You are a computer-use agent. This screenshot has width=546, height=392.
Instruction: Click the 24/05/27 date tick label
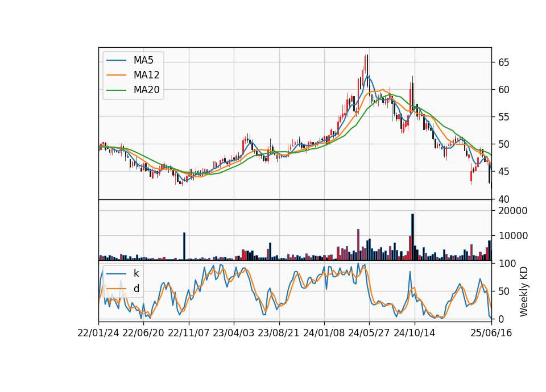[x=369, y=333]
